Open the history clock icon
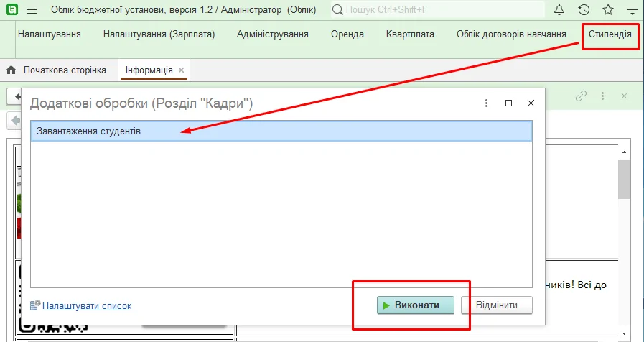This screenshot has height=342, width=644. (x=584, y=10)
